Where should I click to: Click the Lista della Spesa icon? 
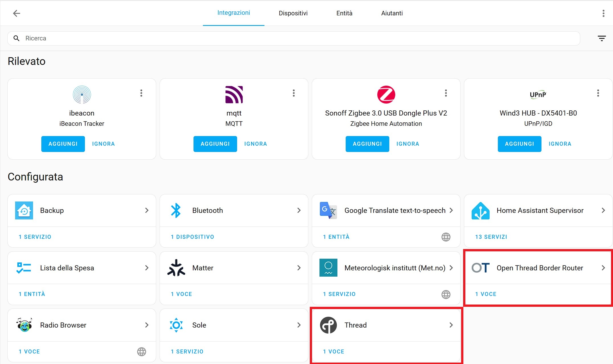pyautogui.click(x=24, y=268)
